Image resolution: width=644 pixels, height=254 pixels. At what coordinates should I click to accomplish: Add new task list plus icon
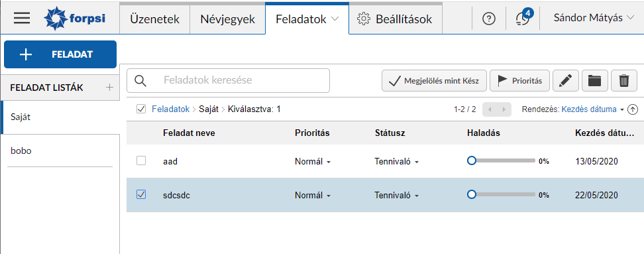click(x=109, y=87)
